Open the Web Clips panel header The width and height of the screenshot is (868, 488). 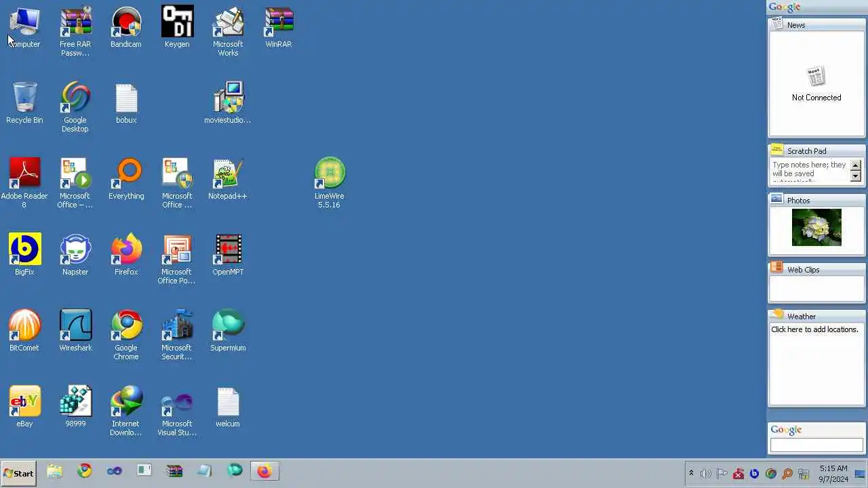816,270
